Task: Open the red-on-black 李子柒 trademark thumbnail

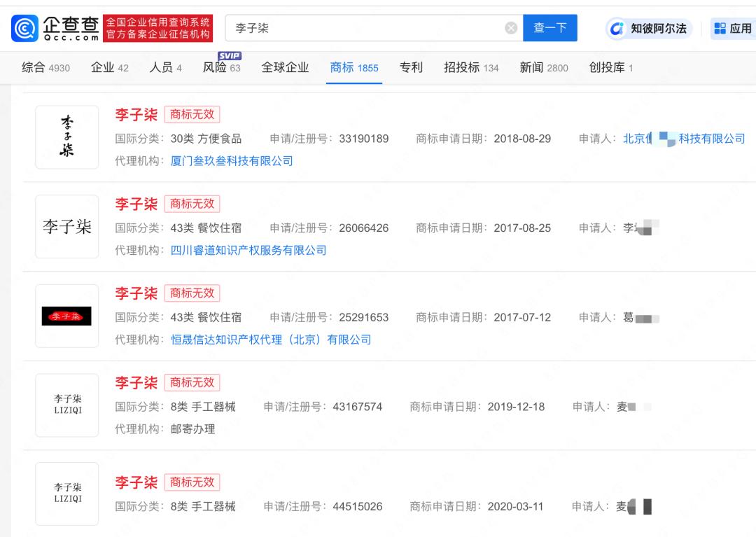Action: 67,316
